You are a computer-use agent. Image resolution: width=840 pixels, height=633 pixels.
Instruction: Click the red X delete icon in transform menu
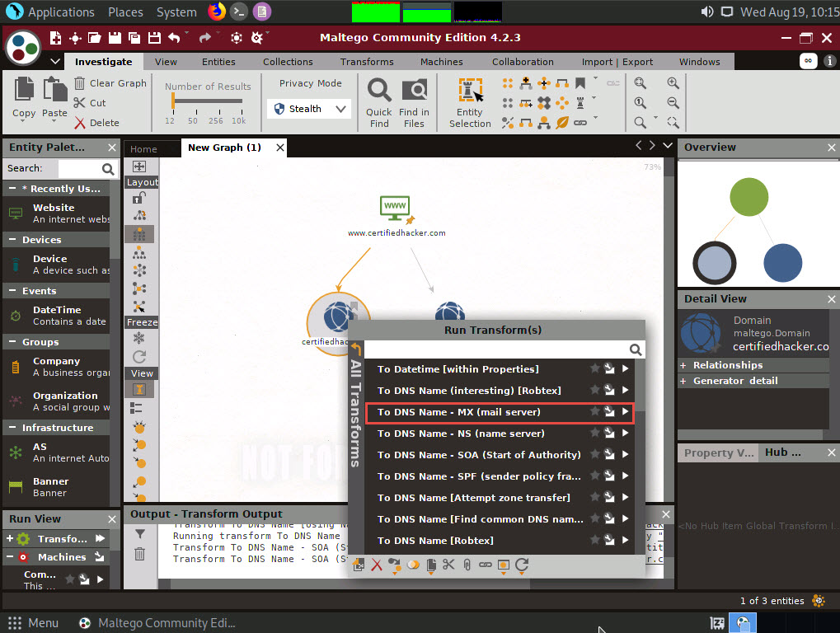377,565
